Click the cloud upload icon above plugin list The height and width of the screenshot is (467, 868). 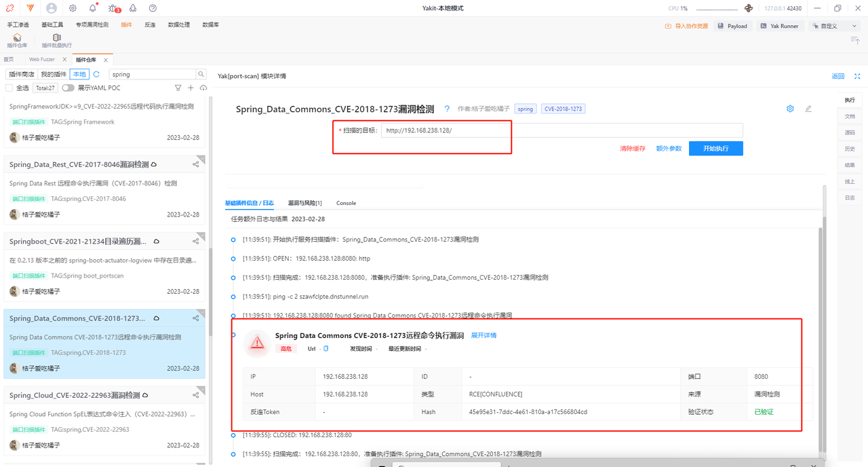203,88
